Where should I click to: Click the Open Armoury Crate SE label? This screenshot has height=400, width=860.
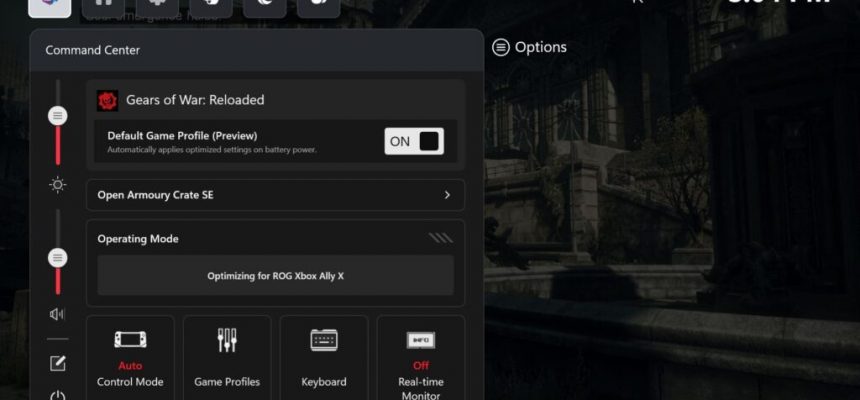coord(155,195)
